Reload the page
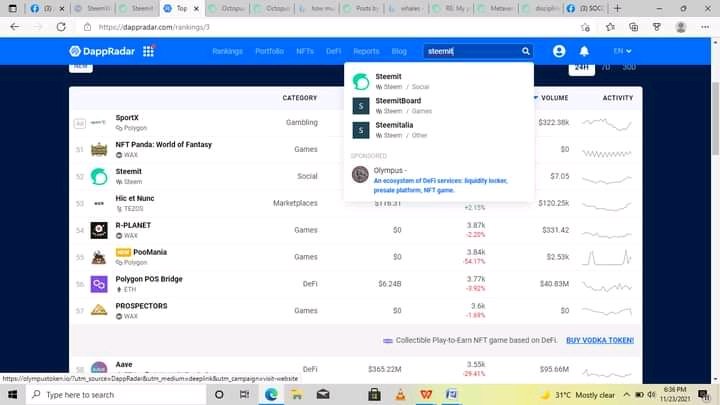The image size is (720, 405). click(x=61, y=27)
